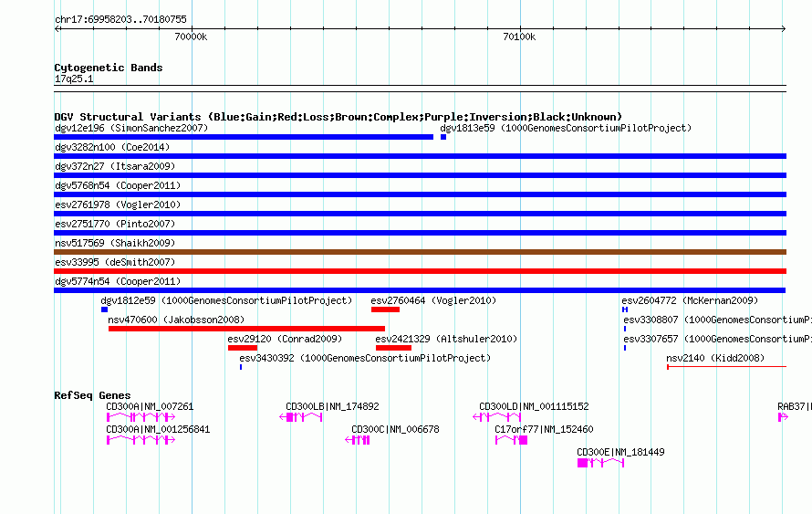Screen dimensions: 812x514
Task: Click the 'RefSeq Genes' track heading
Action: (x=92, y=395)
